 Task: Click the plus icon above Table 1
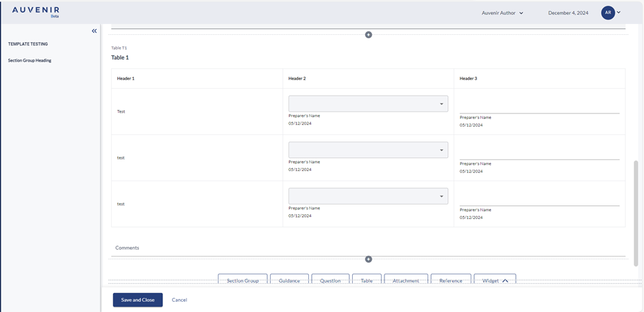[x=369, y=35]
